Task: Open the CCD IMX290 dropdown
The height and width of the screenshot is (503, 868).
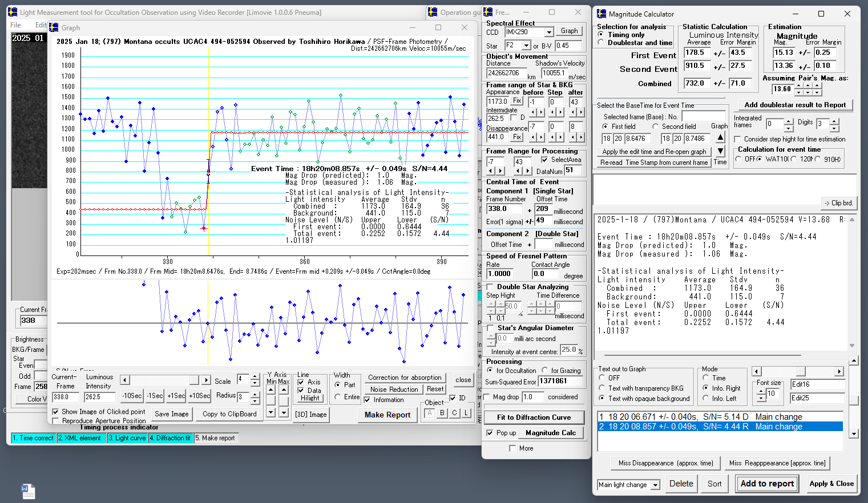Action: [x=548, y=33]
